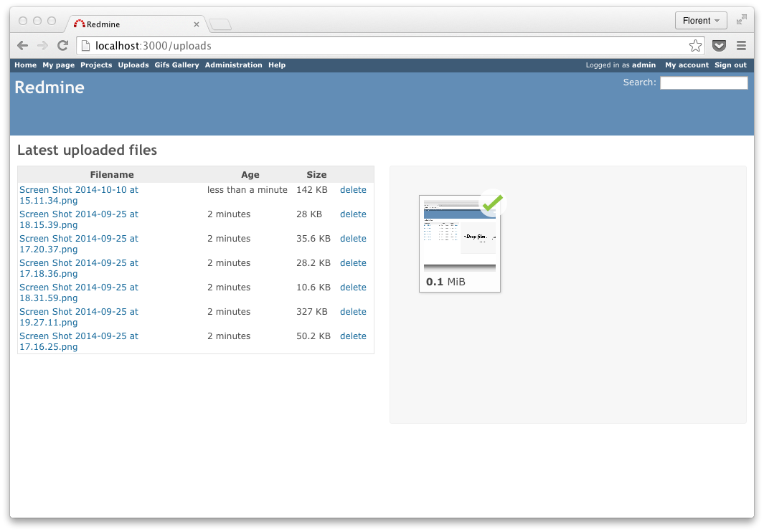Screen dimensions: 764x532
Task: Open the Administration menu item
Action: pos(233,65)
